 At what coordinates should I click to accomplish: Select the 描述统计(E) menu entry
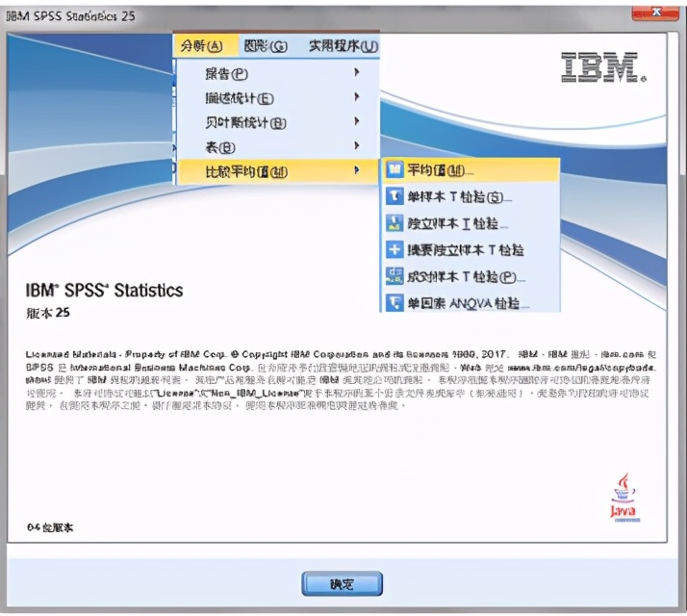(278, 98)
